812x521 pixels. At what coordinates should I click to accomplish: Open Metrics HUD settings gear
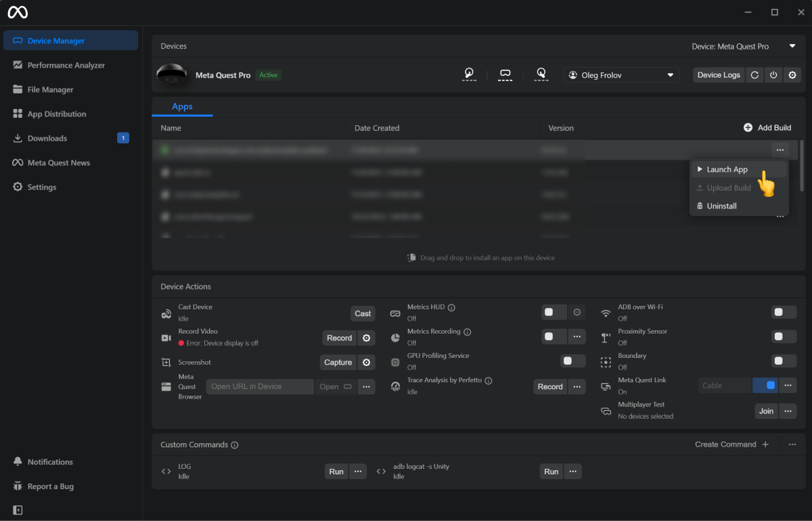577,313
